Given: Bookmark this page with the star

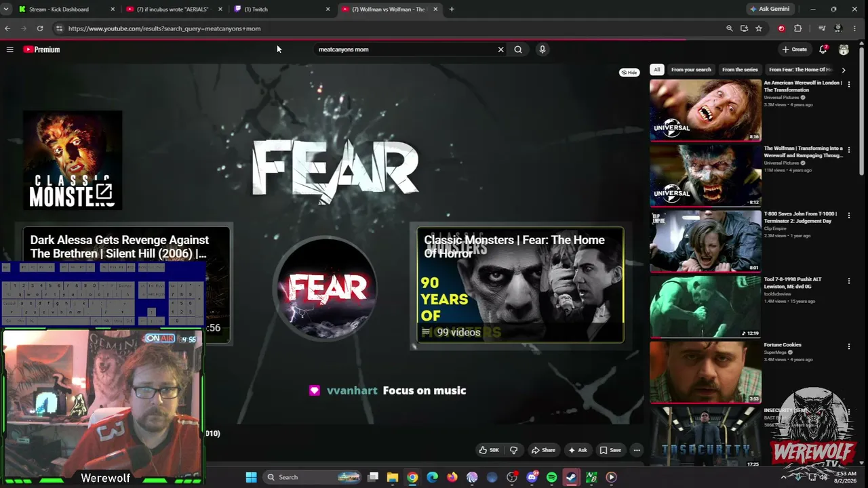Looking at the screenshot, I should tap(759, 28).
